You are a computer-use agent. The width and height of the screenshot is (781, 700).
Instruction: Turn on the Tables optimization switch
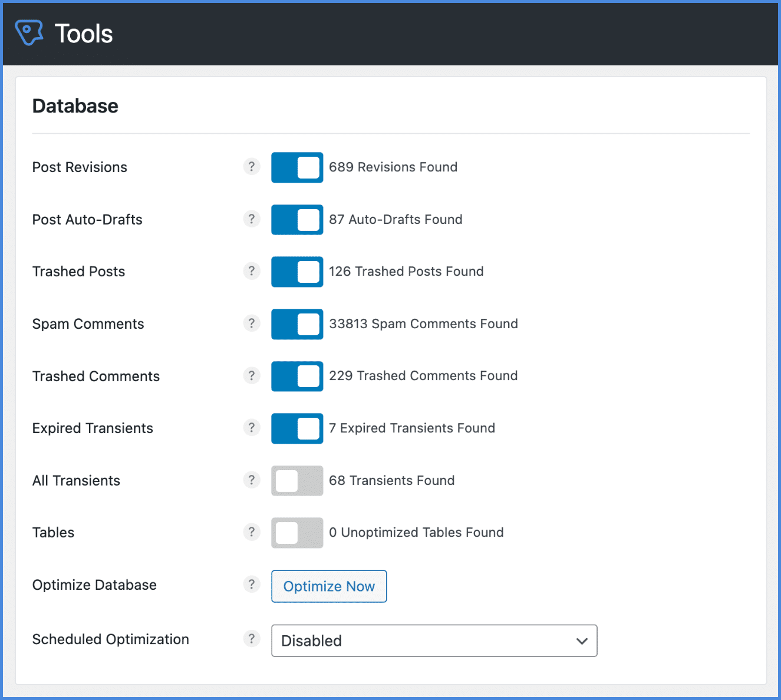pos(296,533)
